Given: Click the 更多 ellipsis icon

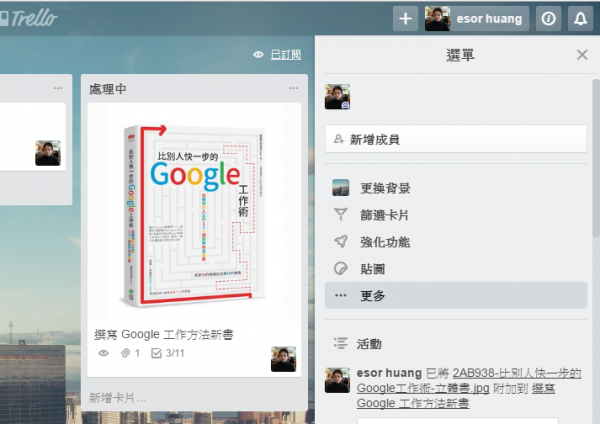Looking at the screenshot, I should (341, 295).
